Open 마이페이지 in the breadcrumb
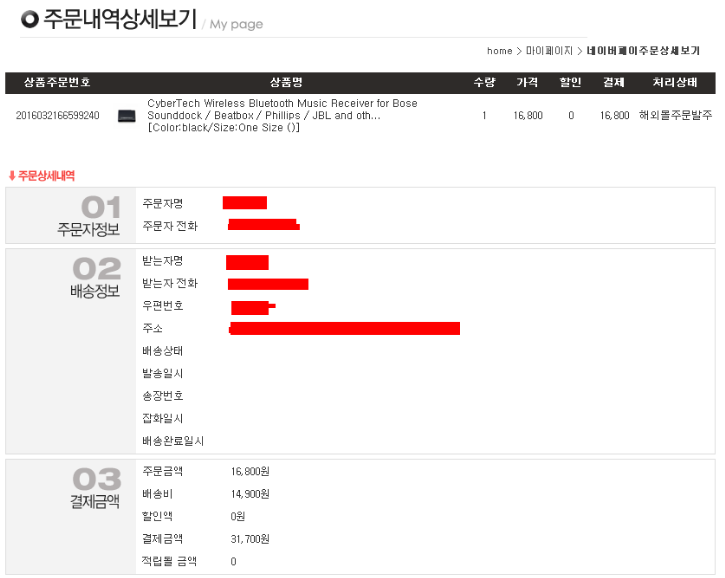This screenshot has height=578, width=725. pyautogui.click(x=549, y=51)
